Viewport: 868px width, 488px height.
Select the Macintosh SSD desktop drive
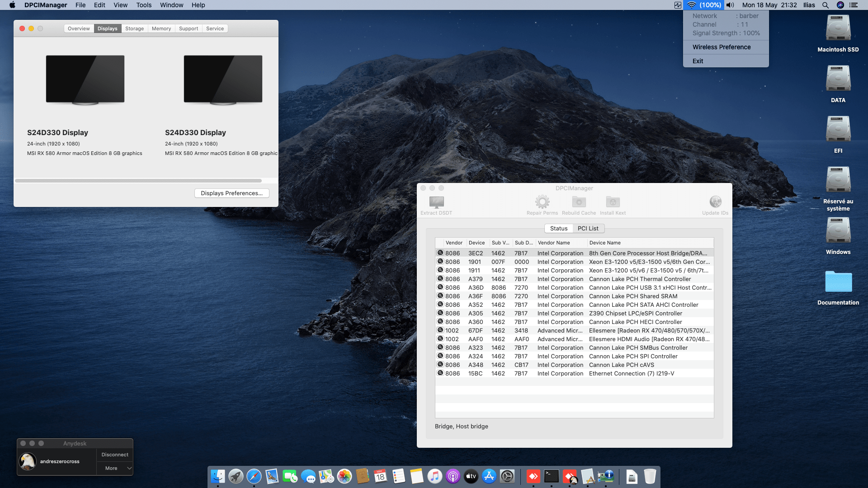pyautogui.click(x=838, y=33)
